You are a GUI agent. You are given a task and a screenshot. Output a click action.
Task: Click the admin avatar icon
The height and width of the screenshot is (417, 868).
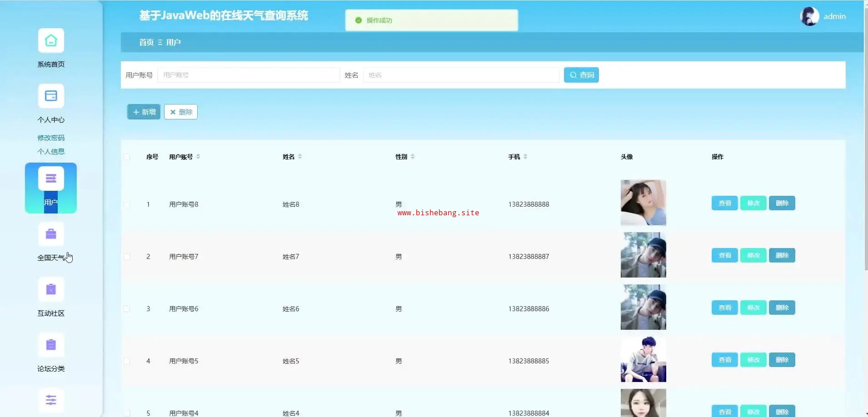[x=809, y=16]
